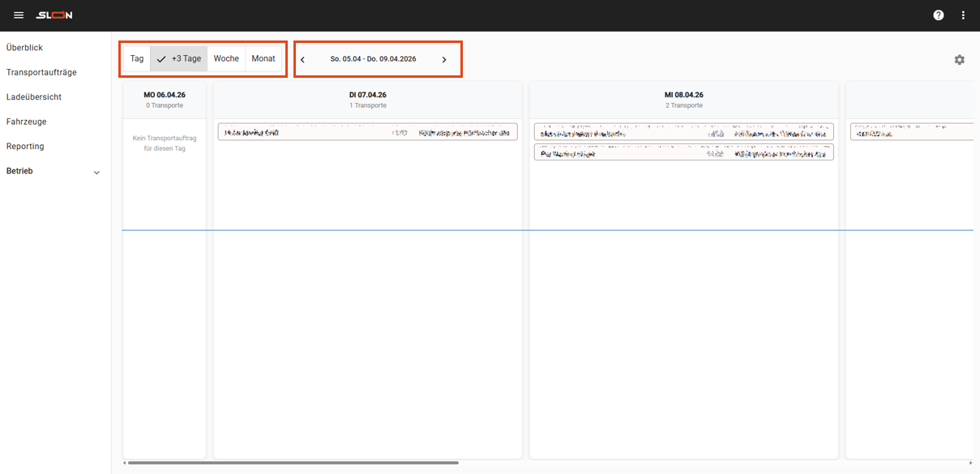Click the SLON logo

(x=54, y=15)
